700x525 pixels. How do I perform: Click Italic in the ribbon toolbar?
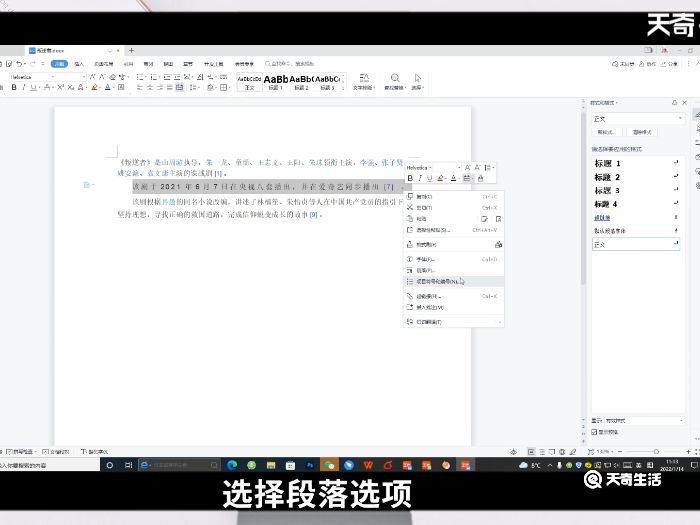pyautogui.click(x=23, y=88)
